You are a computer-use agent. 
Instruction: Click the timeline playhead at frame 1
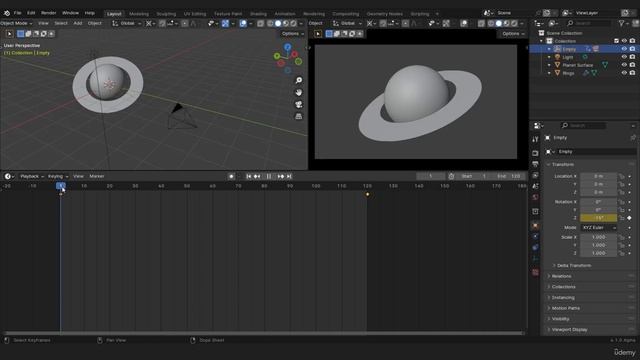click(60, 186)
